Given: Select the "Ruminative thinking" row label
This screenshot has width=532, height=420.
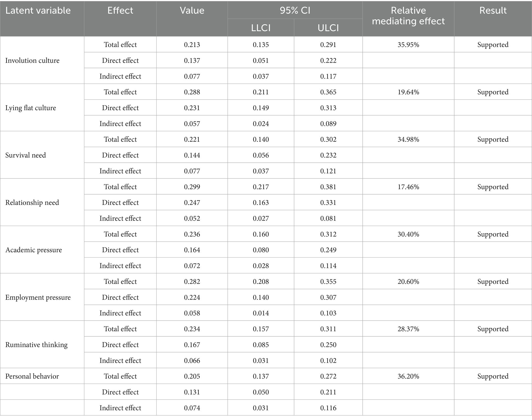Looking at the screenshot, I should tap(37, 345).
